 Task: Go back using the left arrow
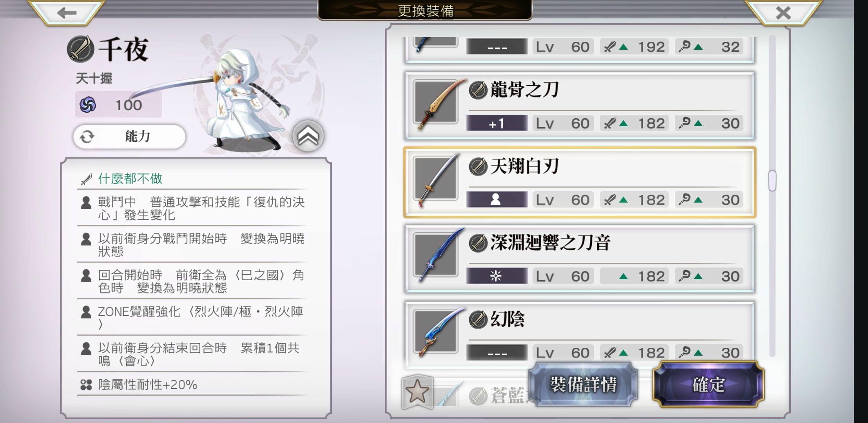click(x=66, y=13)
